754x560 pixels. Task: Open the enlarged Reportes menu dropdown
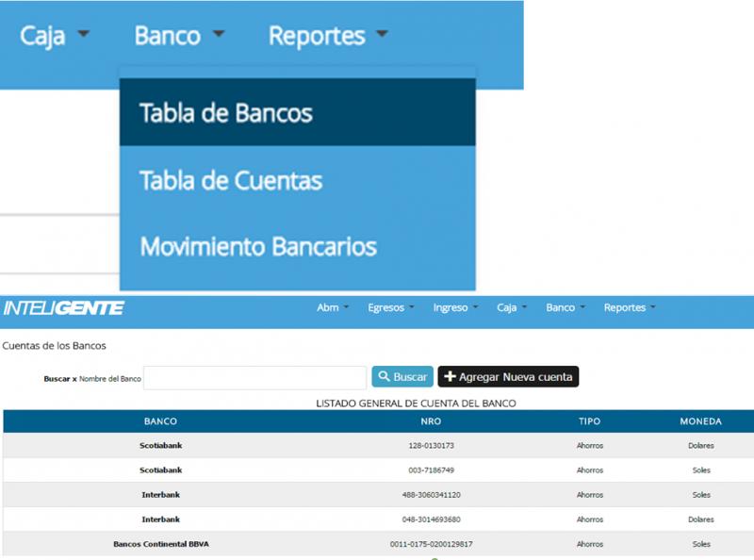328,36
